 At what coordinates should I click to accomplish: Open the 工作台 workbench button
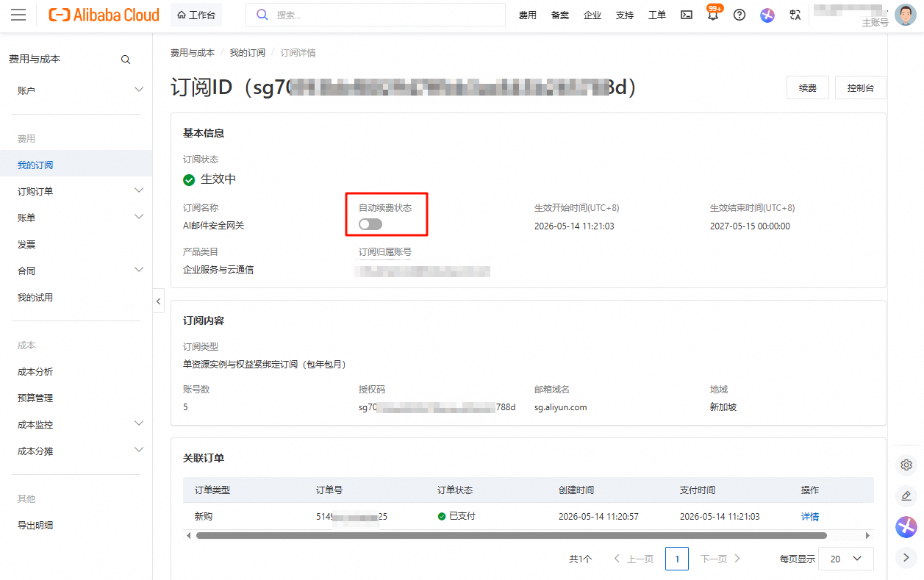196,15
